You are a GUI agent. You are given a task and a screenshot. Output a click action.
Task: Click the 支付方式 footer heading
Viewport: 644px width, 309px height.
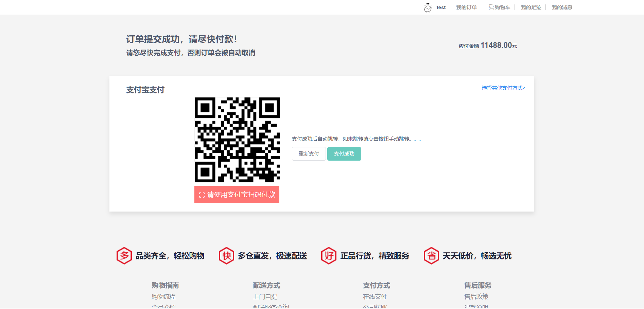click(x=377, y=285)
